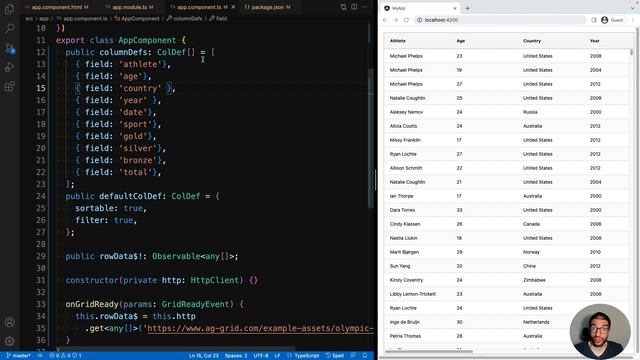Viewport: 640px width, 360px height.
Task: Open feedback icon in status bar
Action: pos(353,356)
